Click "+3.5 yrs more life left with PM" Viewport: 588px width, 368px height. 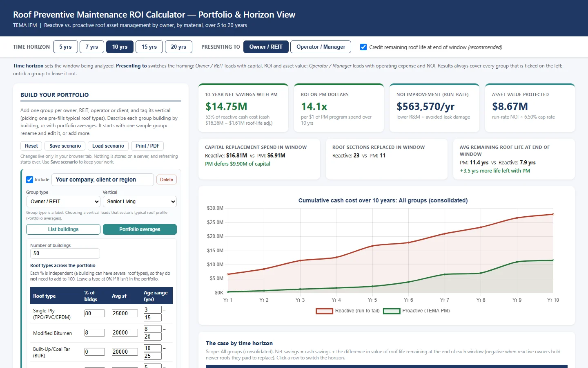495,171
